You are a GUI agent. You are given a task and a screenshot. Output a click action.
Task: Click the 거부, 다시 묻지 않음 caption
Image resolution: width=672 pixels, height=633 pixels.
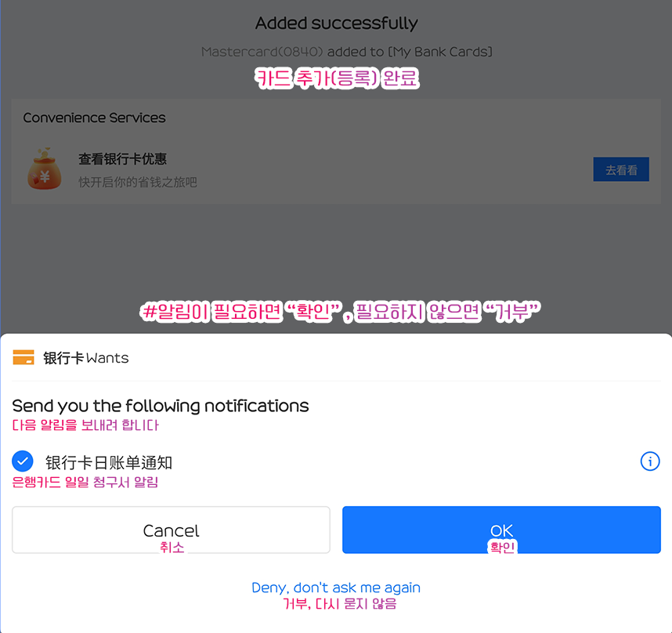(340, 604)
